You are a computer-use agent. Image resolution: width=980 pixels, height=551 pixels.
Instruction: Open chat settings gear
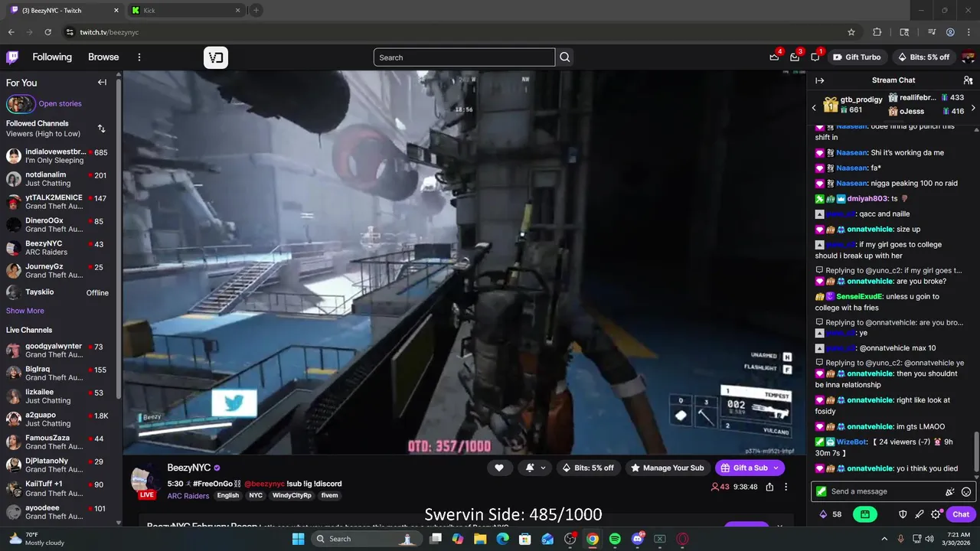pos(936,514)
